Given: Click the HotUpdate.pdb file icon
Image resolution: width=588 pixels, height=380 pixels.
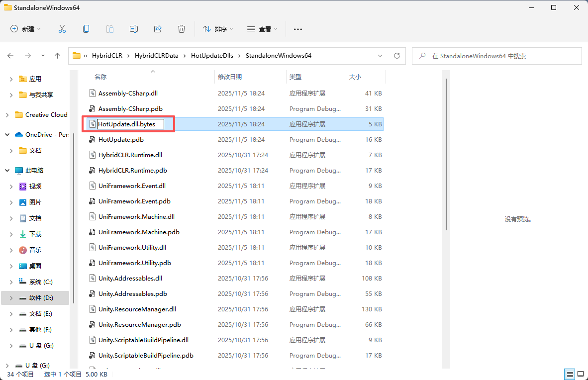Looking at the screenshot, I should [92, 140].
